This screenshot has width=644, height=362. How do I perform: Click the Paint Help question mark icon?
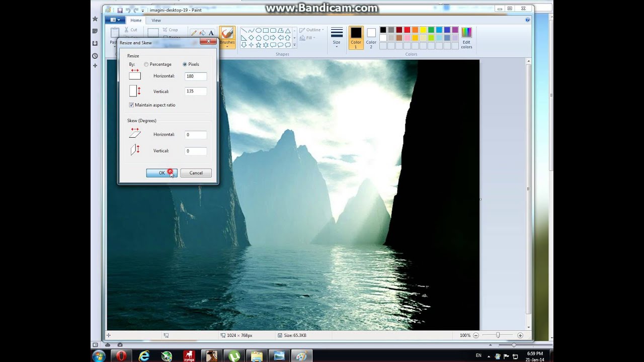click(x=528, y=20)
